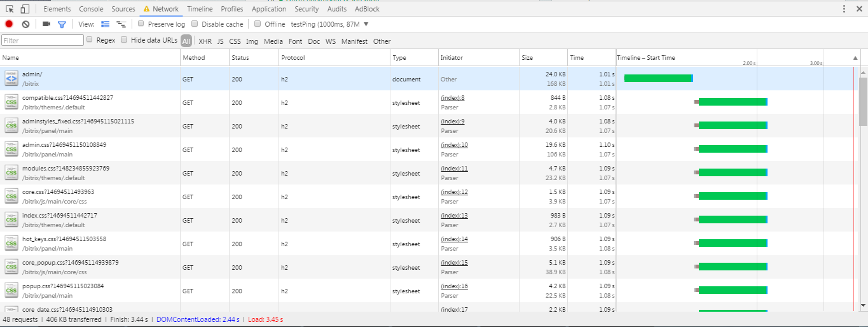Viewport: 868px width, 327px height.
Task: Click the Time column header to sort
Action: (577, 58)
